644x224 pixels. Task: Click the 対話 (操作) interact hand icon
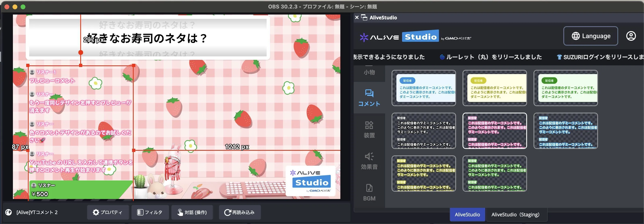point(192,212)
